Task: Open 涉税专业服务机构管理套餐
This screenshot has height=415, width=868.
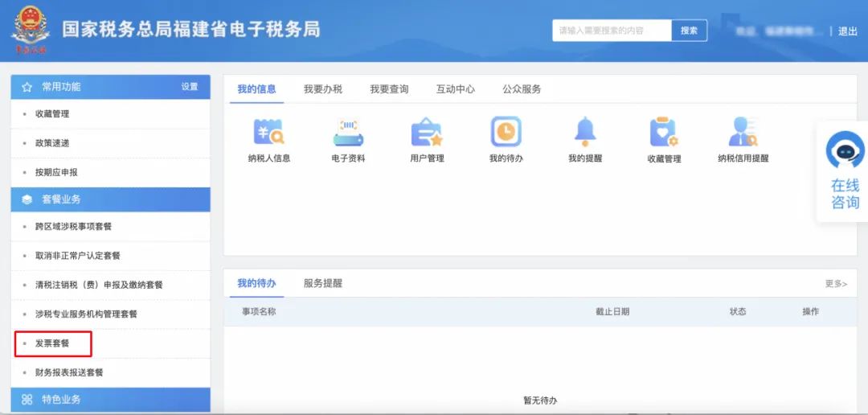Action: pyautogui.click(x=111, y=314)
